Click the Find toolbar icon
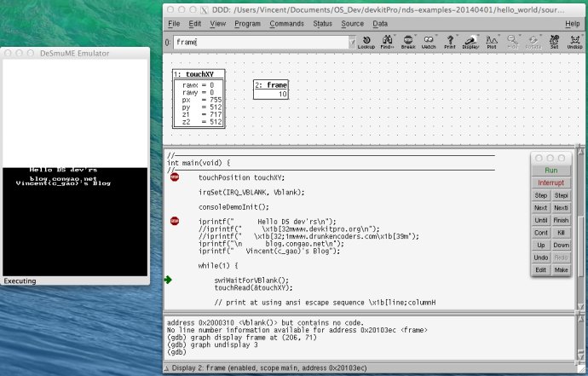 387,42
